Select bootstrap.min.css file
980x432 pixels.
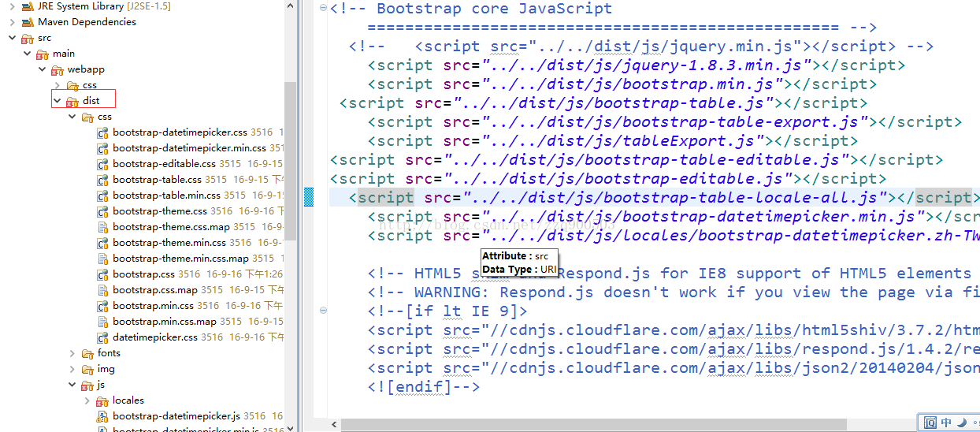pos(153,306)
